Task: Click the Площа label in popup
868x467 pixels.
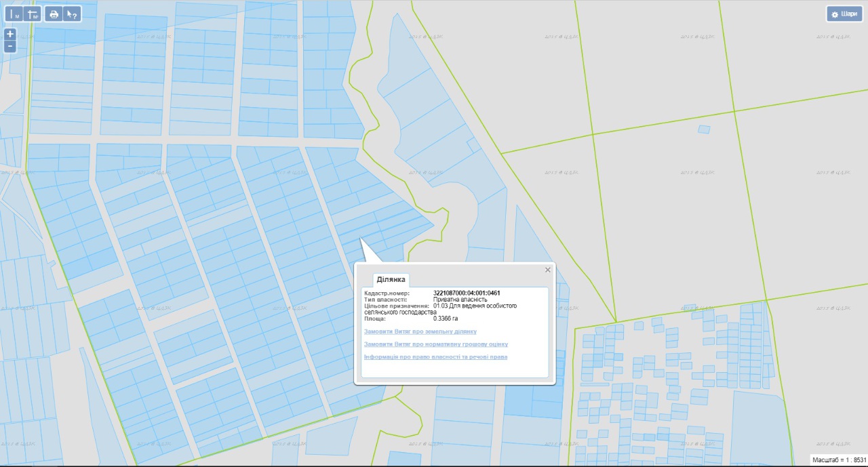Action: [375, 318]
